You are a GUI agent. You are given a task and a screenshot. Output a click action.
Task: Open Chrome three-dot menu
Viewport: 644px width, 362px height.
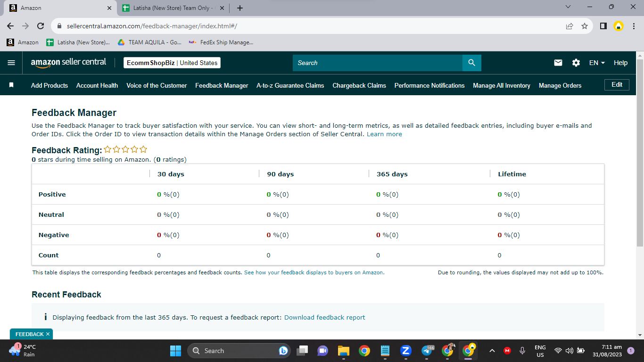634,26
